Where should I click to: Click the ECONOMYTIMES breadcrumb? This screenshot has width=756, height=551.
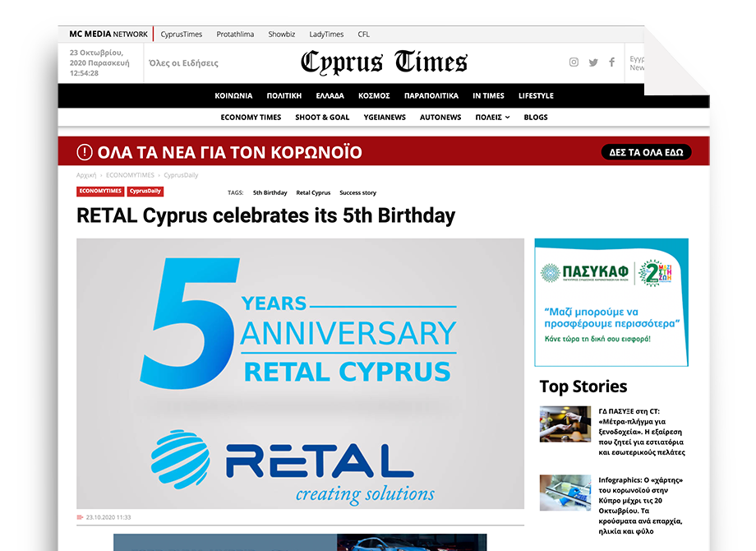tap(130, 175)
